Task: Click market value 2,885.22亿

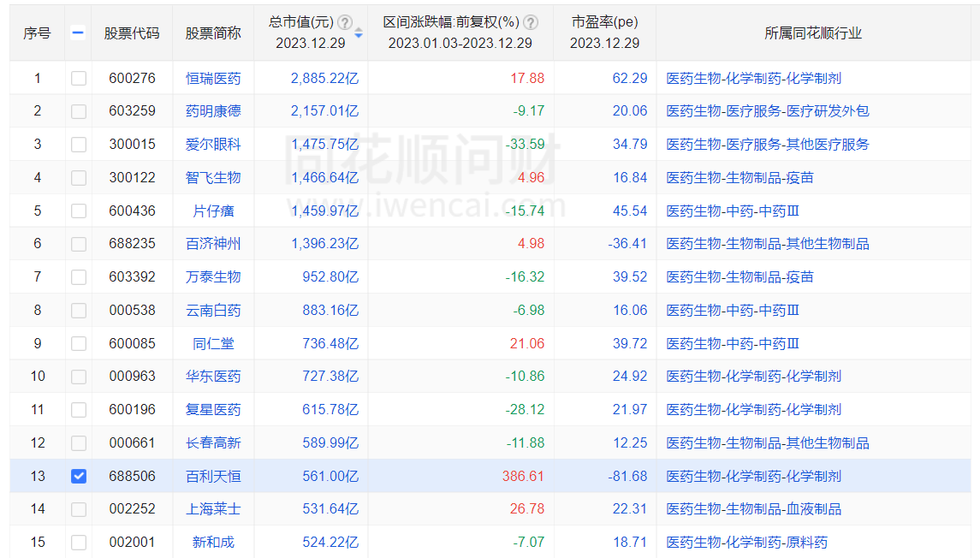Action: coord(325,78)
